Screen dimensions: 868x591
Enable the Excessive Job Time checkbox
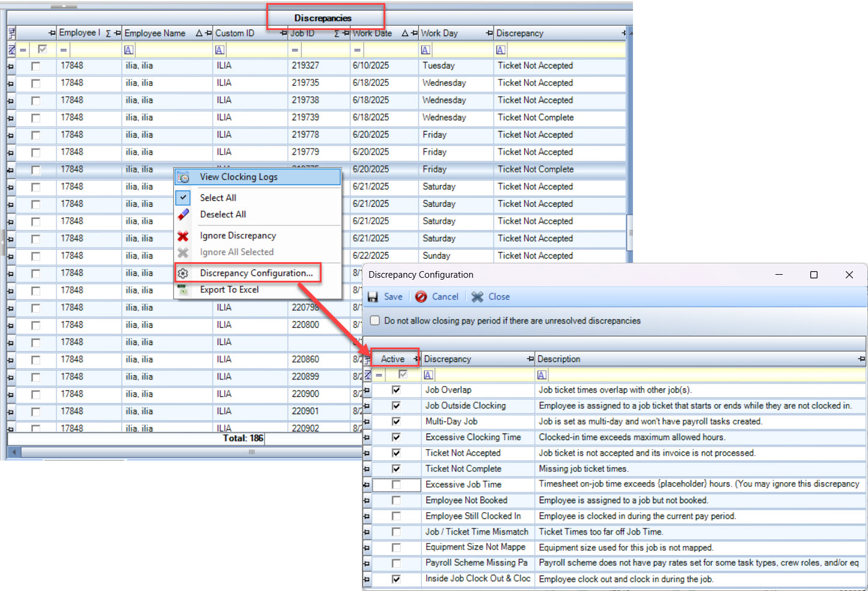tap(396, 485)
